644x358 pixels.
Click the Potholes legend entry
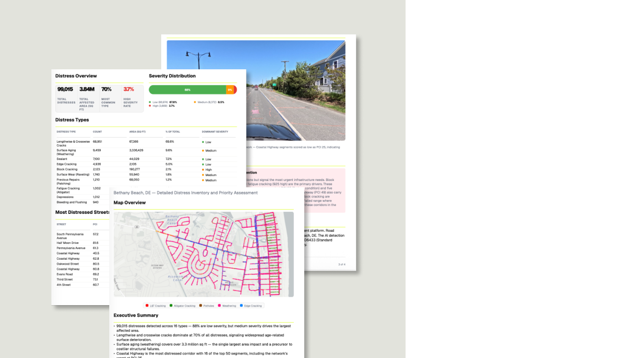207,306
